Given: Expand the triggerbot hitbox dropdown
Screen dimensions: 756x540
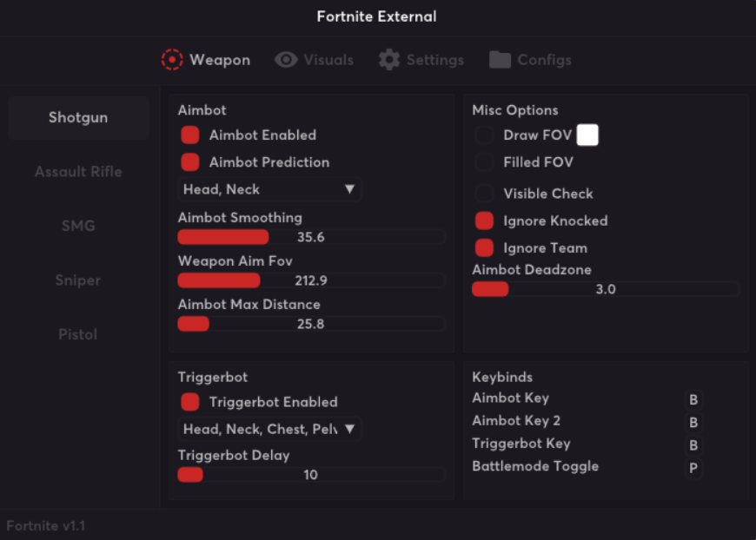Looking at the screenshot, I should 269,429.
